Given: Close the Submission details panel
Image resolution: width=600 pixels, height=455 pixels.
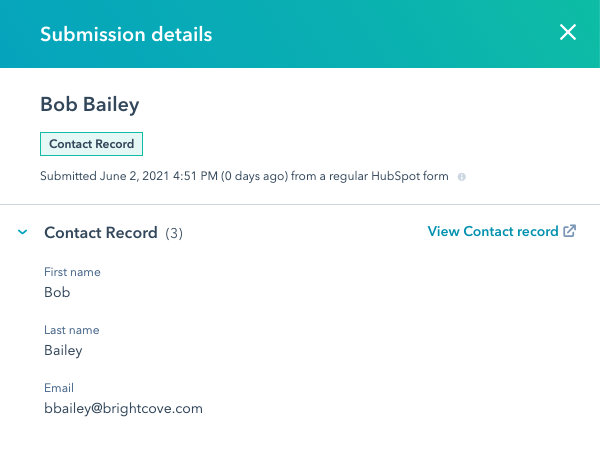Looking at the screenshot, I should [x=568, y=32].
